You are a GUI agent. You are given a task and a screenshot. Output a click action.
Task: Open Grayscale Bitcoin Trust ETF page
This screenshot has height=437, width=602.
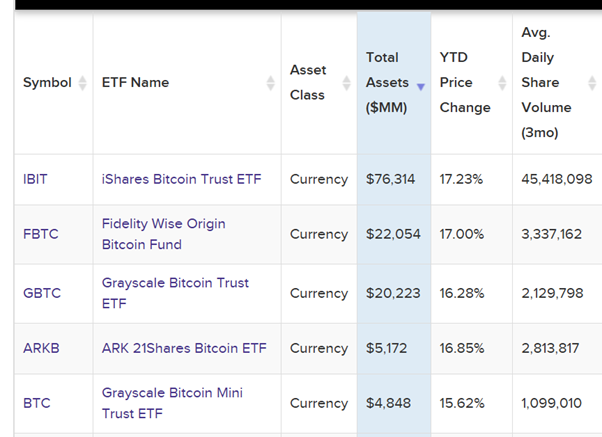(x=175, y=293)
